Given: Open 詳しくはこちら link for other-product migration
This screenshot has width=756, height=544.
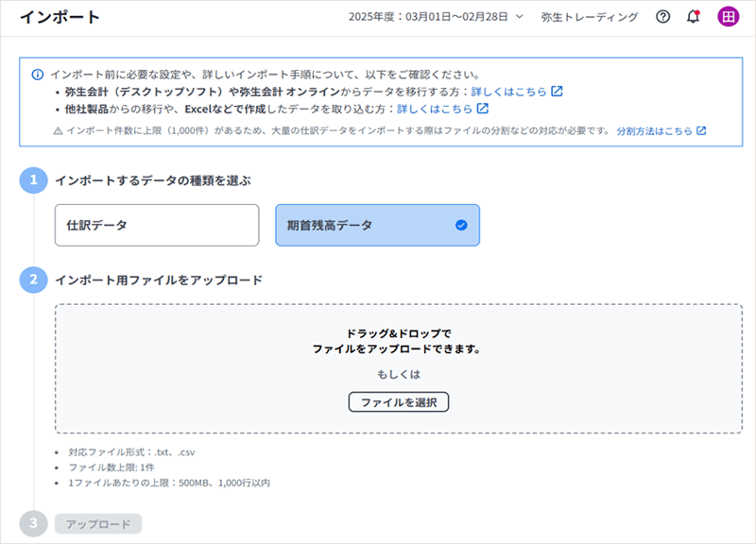Looking at the screenshot, I should pos(435,109).
